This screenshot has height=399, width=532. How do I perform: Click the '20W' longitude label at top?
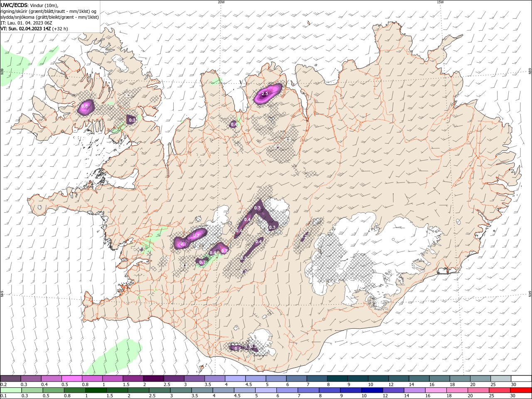point(221,2)
